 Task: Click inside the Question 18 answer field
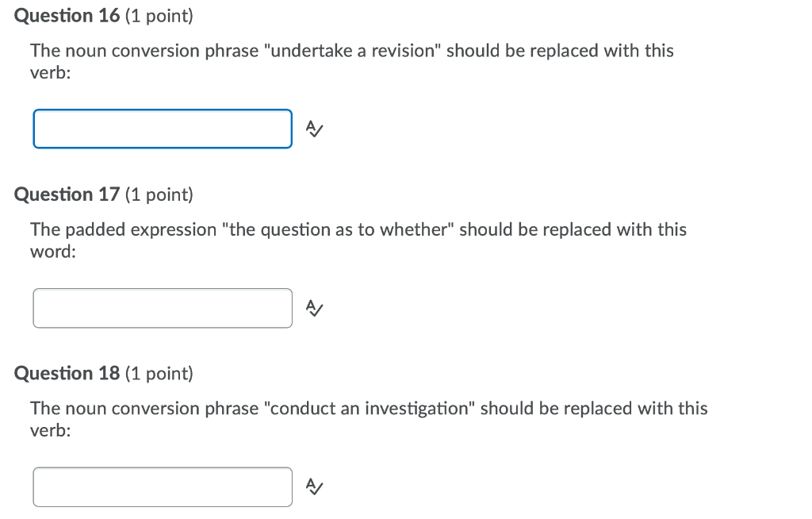click(162, 486)
